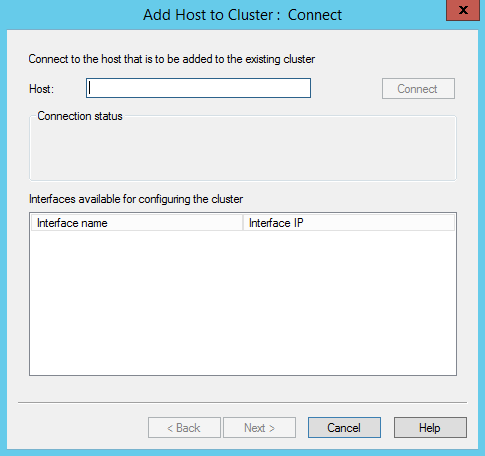Click the separator line above the wizard buttons
The width and height of the screenshot is (485, 456).
pos(242,403)
